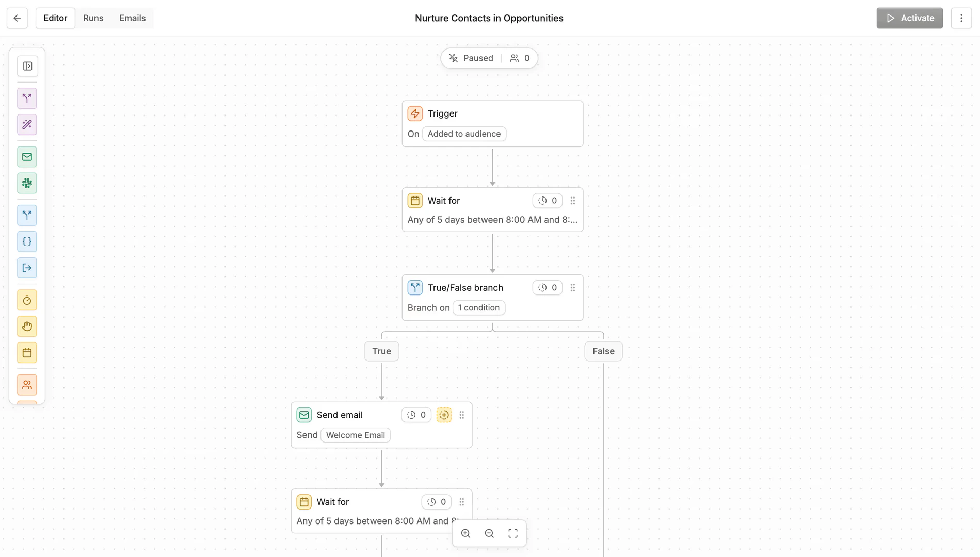Add the timer delay block icon
This screenshot has width=980, height=557.
tap(27, 300)
